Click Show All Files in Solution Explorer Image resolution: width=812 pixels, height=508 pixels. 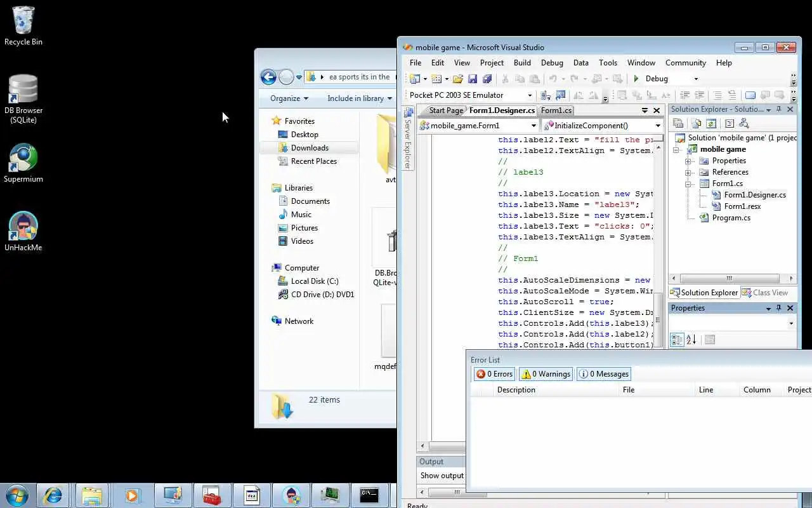tap(697, 124)
